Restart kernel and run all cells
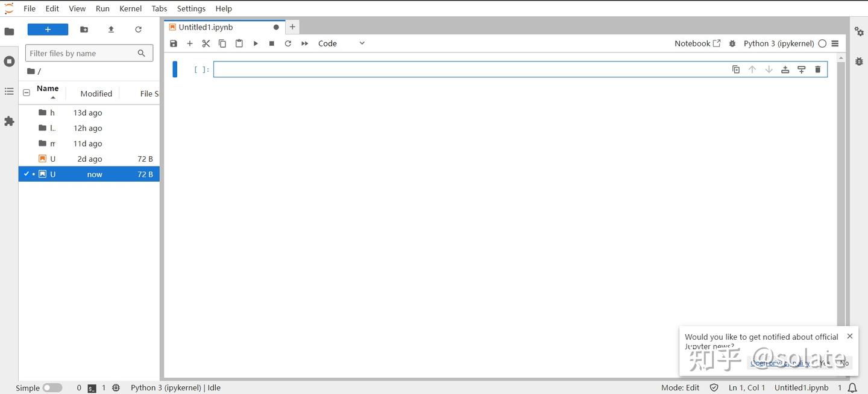The height and width of the screenshot is (394, 868). click(x=304, y=43)
